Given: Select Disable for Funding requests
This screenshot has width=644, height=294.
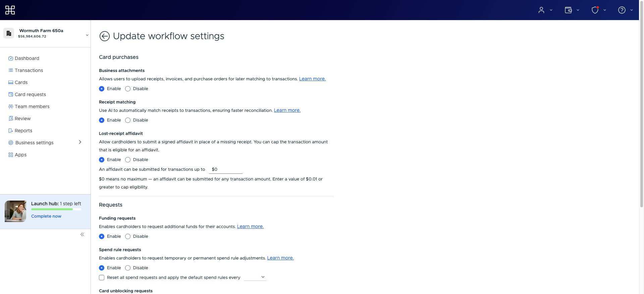Looking at the screenshot, I should pos(128,236).
